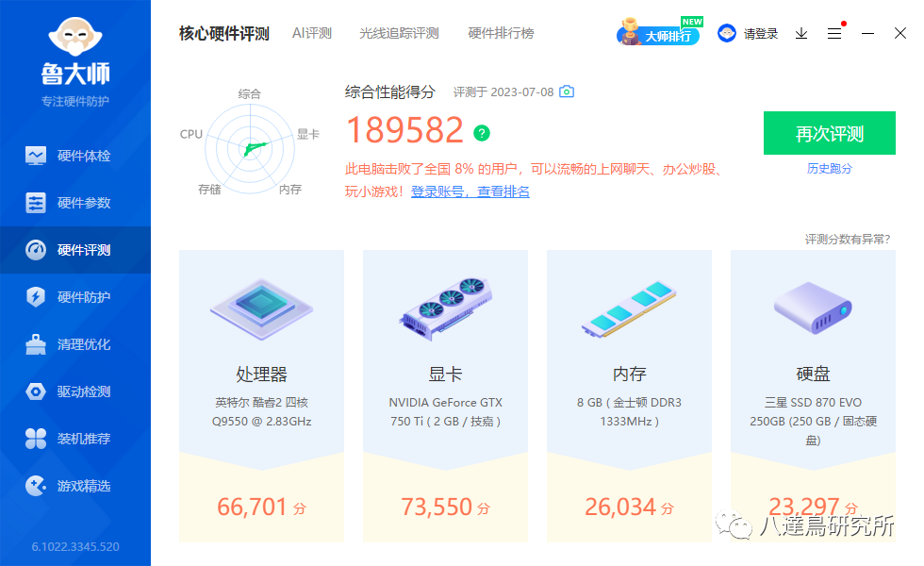This screenshot has height=566, width=924.
Task: Open 驱动检测 in the sidebar
Action: (x=75, y=391)
